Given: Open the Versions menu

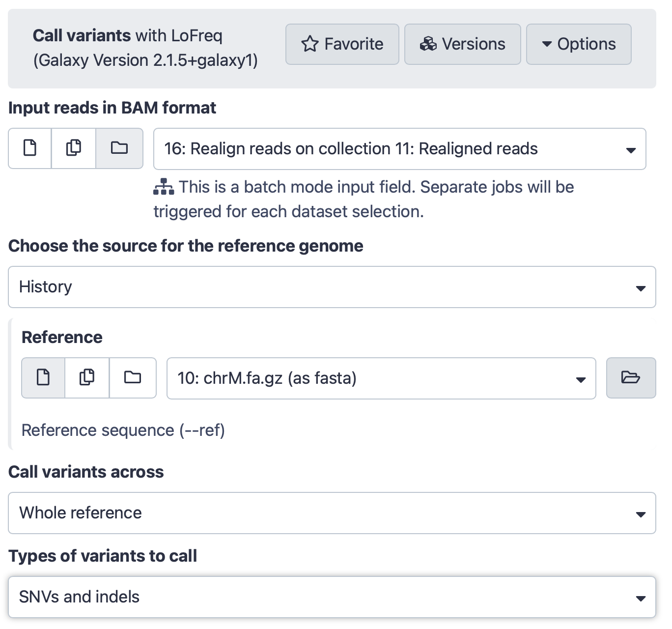Looking at the screenshot, I should tap(462, 44).
